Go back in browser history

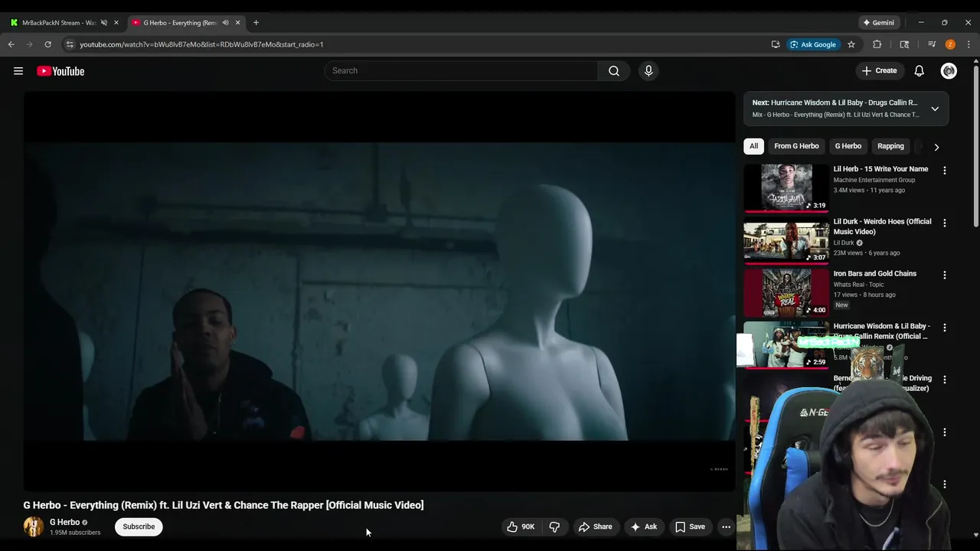coord(11,44)
